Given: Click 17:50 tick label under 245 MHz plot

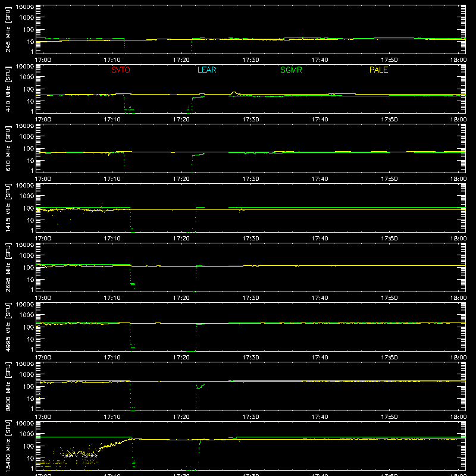Looking at the screenshot, I should pyautogui.click(x=389, y=60).
